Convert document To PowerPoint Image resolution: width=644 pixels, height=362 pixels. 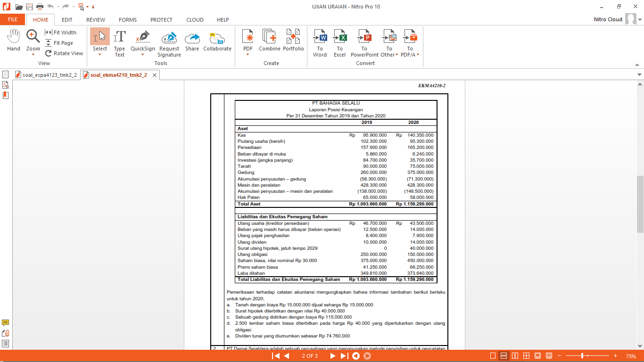point(364,43)
